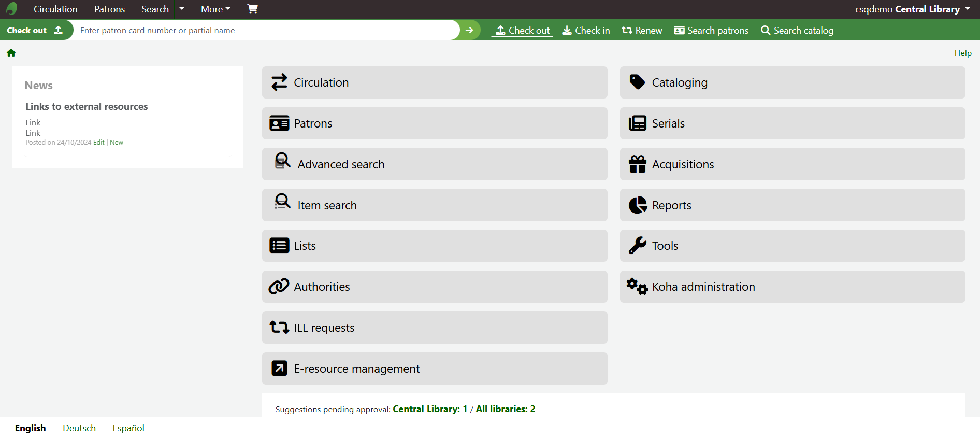Click the Authorities chain link icon

pos(279,286)
